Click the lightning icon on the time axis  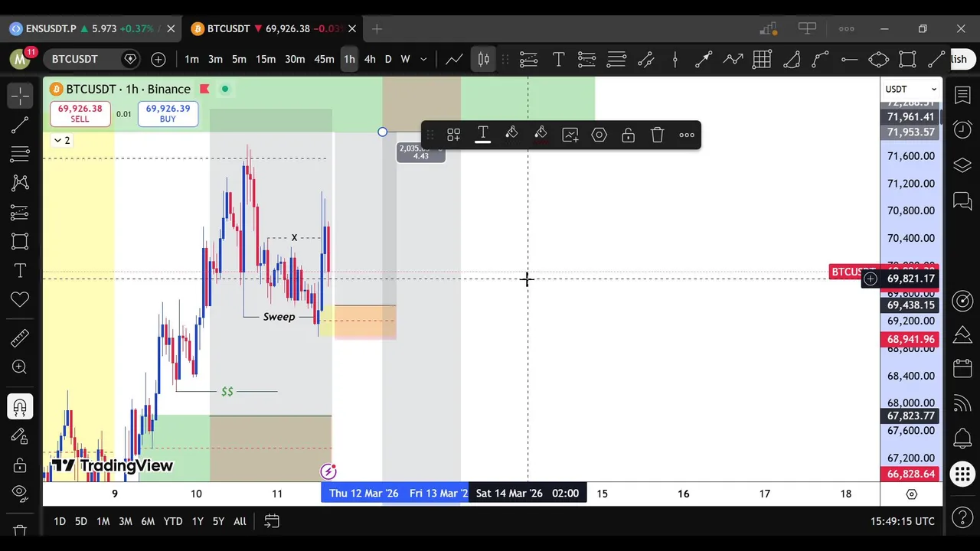point(328,471)
